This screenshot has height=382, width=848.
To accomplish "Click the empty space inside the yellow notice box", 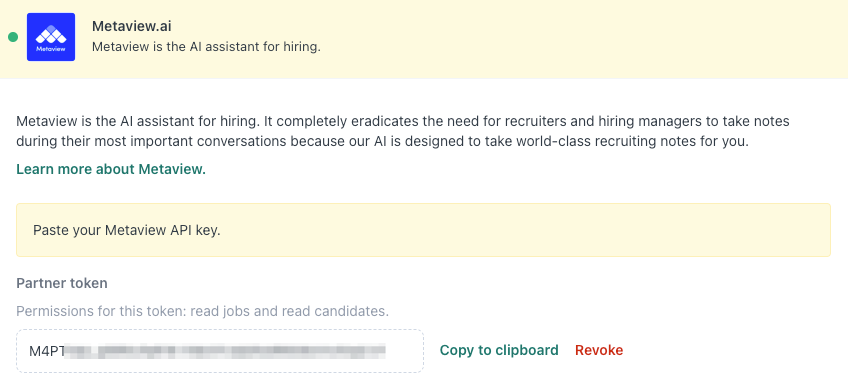I will [x=525, y=230].
